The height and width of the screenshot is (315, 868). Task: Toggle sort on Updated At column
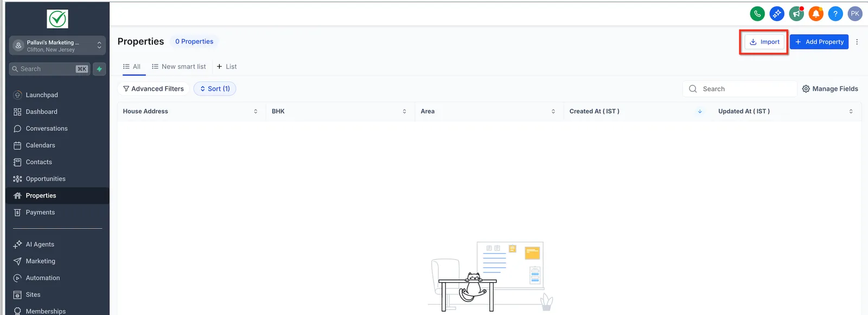(x=851, y=111)
